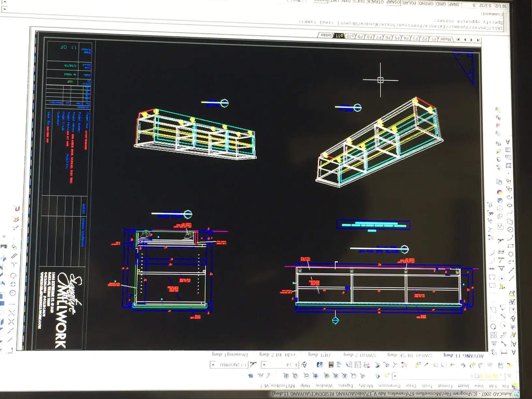
Task: Select the Rectangle draw tool
Action: click(511, 246)
